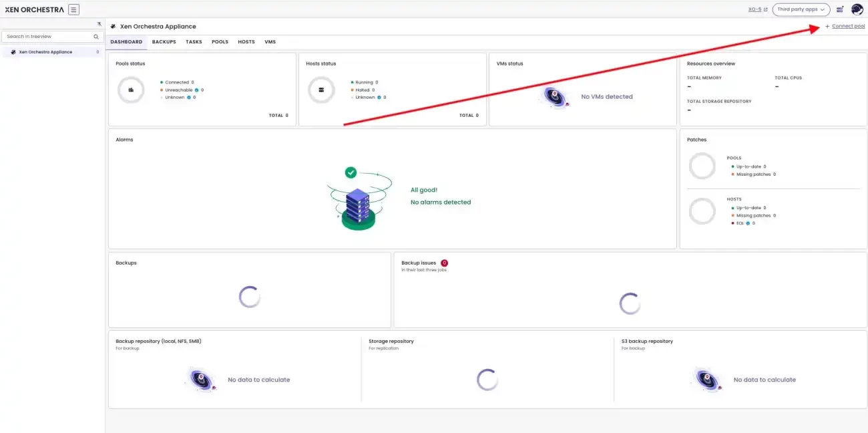Viewport: 868px width, 433px height.
Task: Click the Backup issues count badge
Action: tap(444, 263)
